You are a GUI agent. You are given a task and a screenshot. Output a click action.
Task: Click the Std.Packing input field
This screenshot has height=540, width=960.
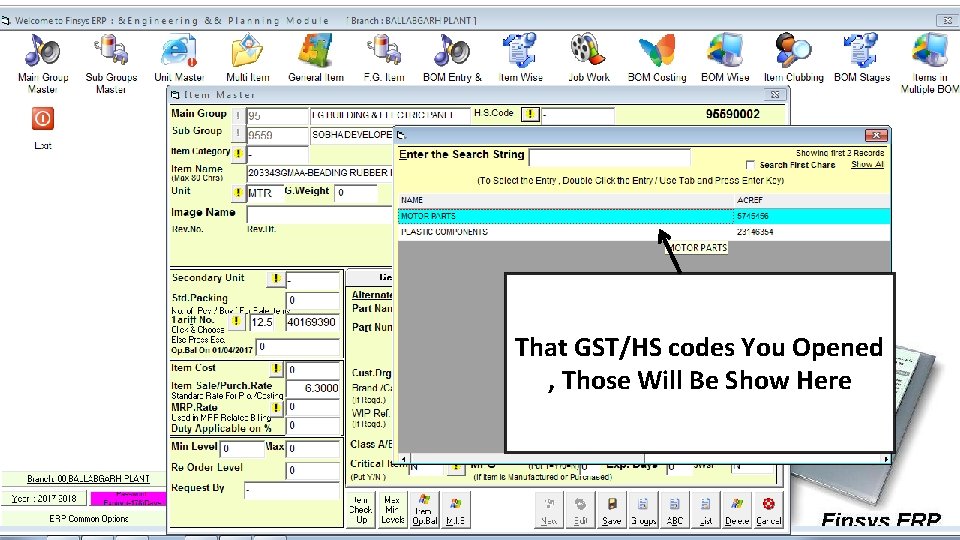pos(313,301)
